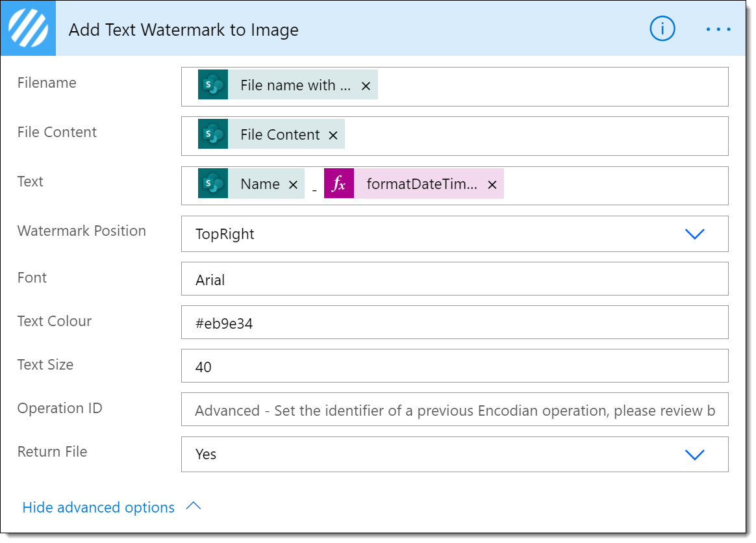Viewport: 756px width, 543px height.
Task: Remove the File Content token
Action: [333, 135]
